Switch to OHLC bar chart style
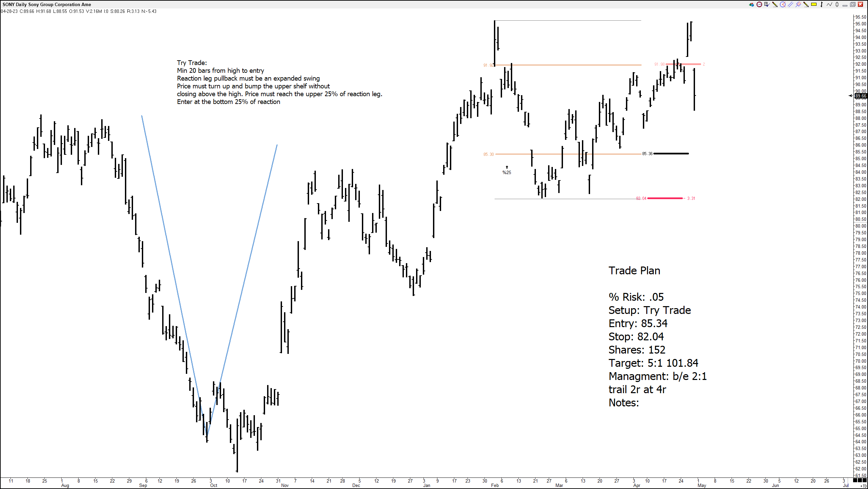This screenshot has width=868, height=489. pos(822,4)
